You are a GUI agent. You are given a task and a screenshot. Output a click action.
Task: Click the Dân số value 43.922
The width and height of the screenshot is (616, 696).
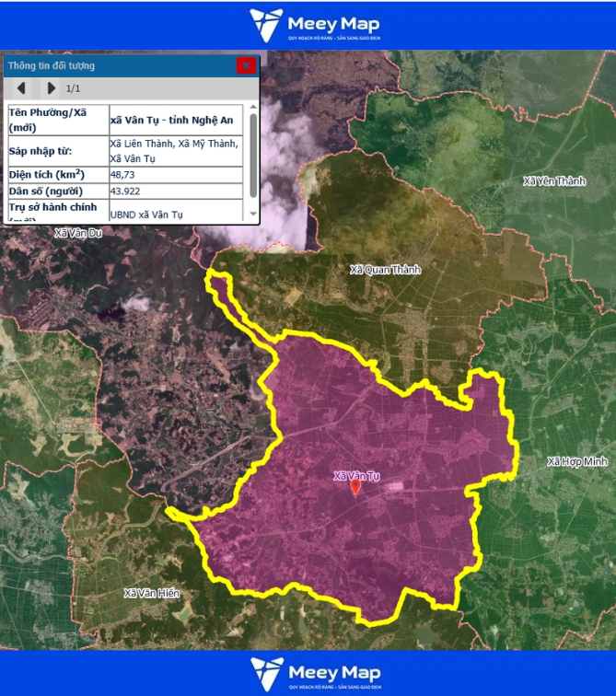tap(125, 191)
